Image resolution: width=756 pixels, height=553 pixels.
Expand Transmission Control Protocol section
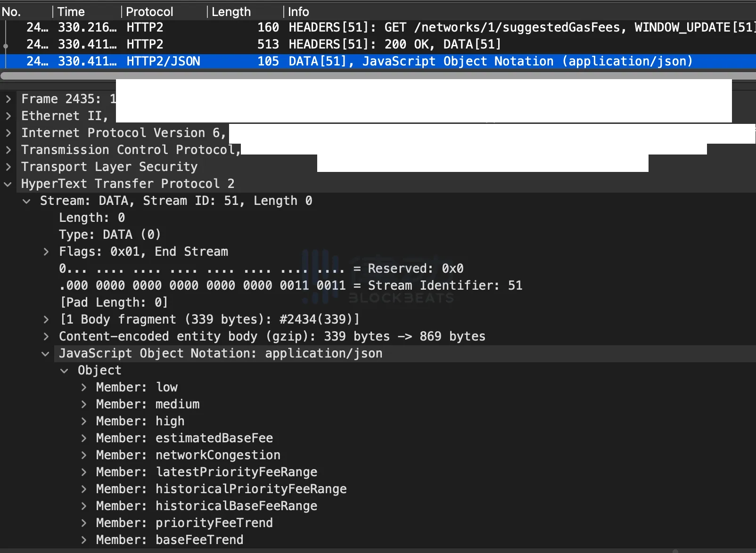coord(8,150)
